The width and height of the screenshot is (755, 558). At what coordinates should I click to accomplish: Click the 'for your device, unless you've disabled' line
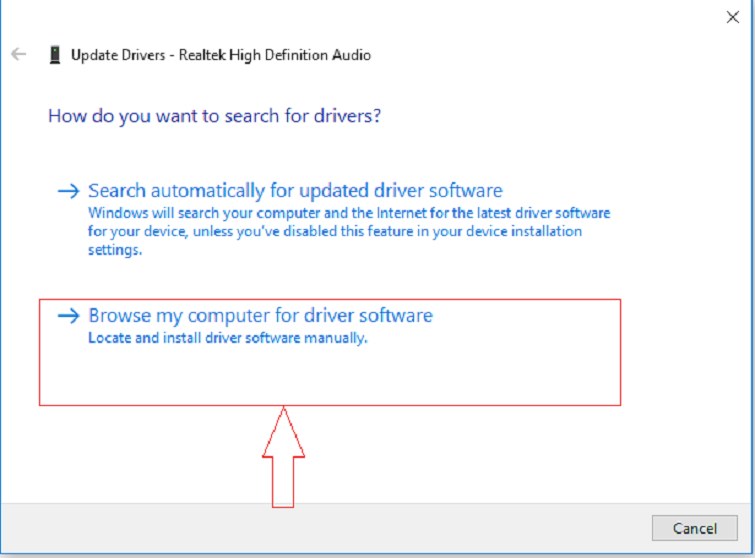tap(334, 231)
